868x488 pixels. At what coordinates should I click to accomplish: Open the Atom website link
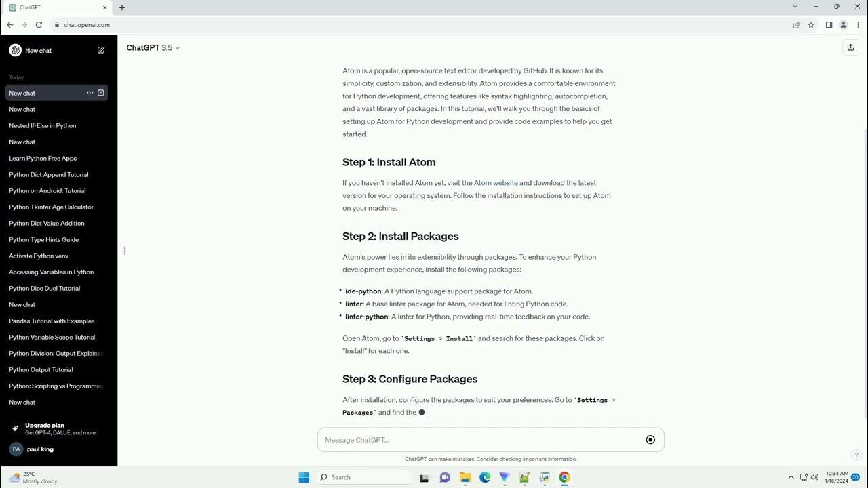pos(496,183)
